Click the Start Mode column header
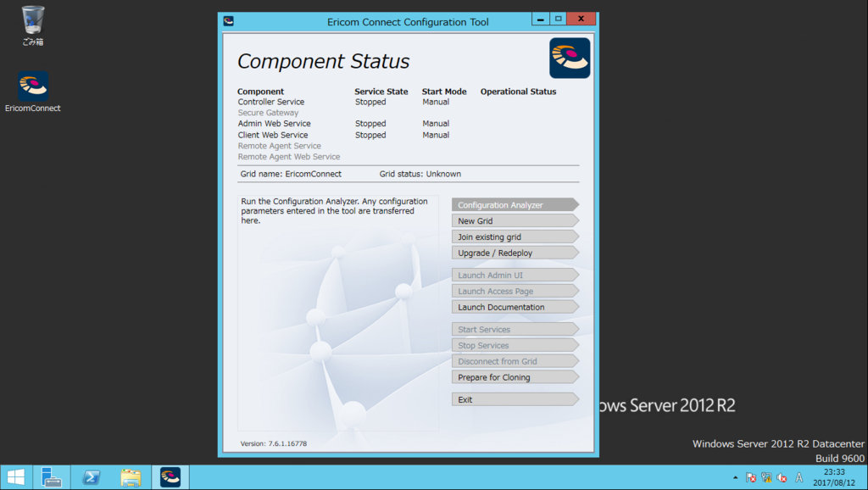Image resolution: width=868 pixels, height=490 pixels. 444,92
